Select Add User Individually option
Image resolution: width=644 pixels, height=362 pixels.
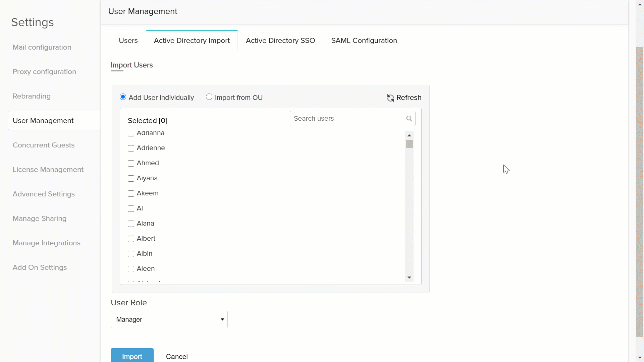click(x=123, y=97)
